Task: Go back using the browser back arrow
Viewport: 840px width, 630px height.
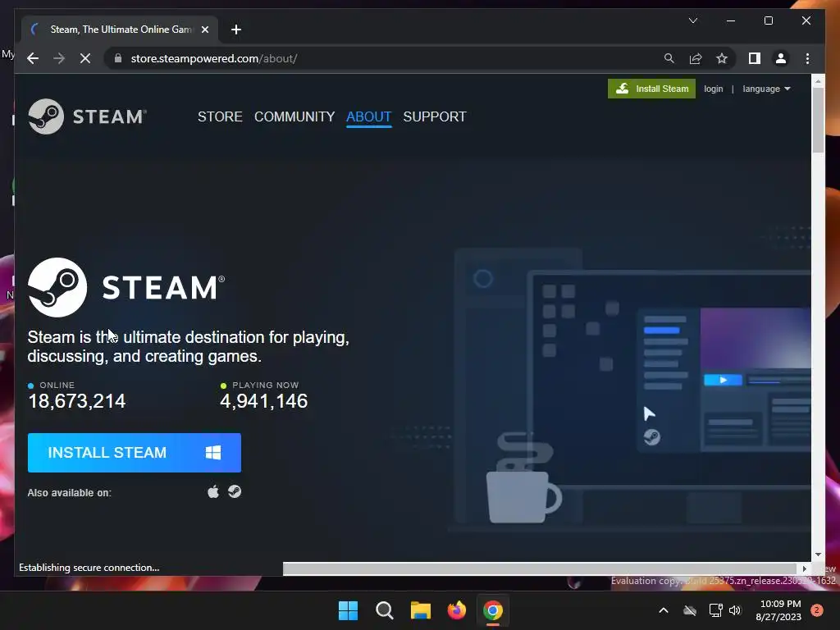Action: 33,58
